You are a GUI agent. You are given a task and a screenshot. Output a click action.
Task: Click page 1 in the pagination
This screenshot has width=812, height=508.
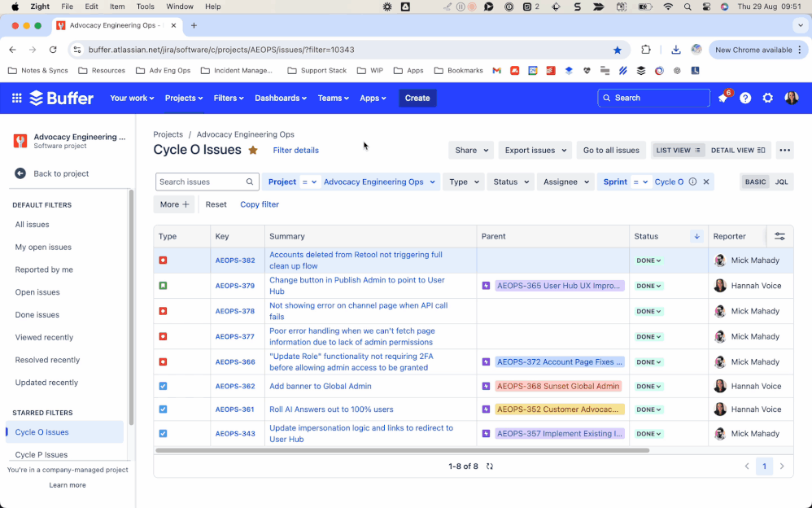point(764,466)
